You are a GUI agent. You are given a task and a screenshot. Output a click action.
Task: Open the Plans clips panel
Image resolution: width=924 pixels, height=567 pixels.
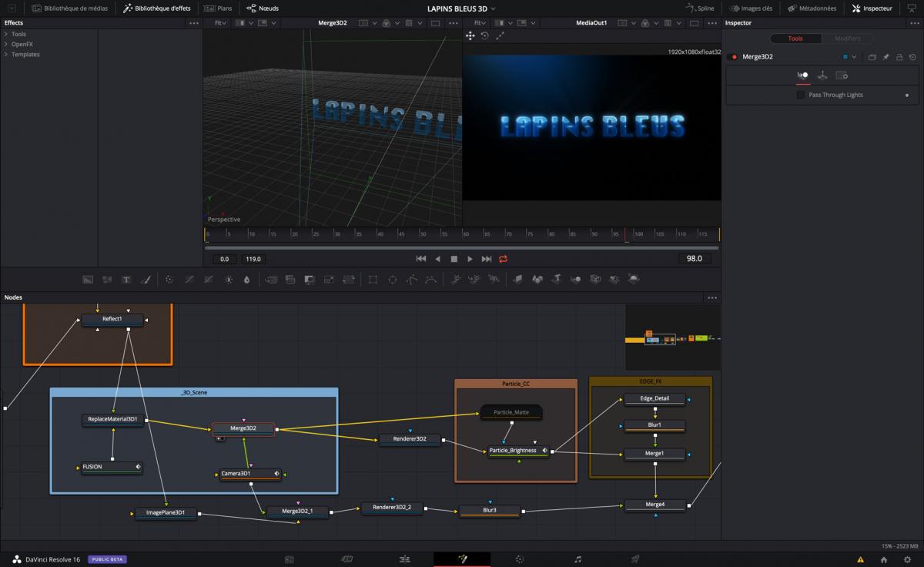218,8
